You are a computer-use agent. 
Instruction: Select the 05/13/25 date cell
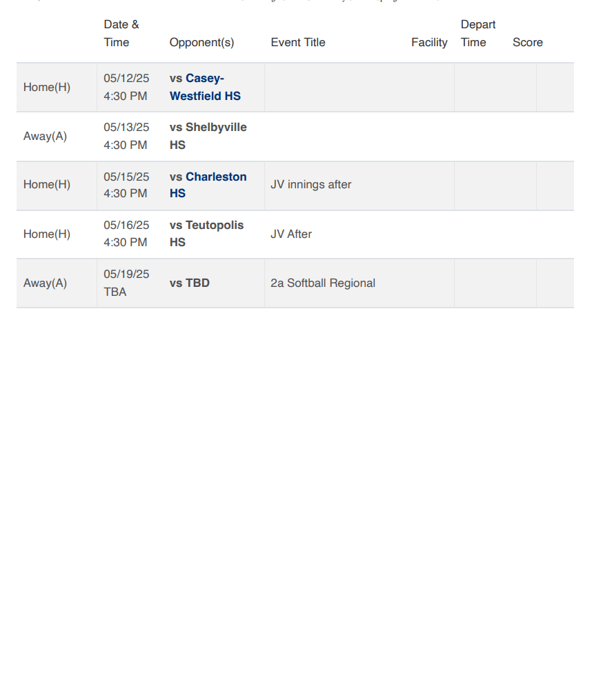[x=126, y=136]
